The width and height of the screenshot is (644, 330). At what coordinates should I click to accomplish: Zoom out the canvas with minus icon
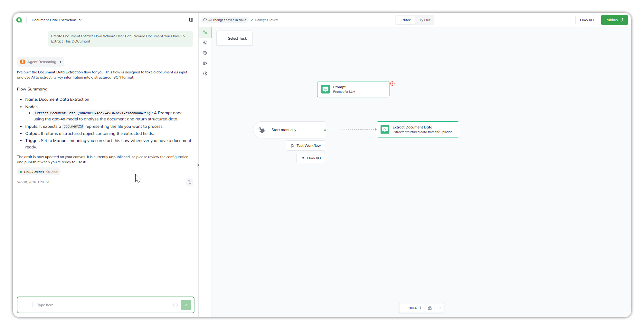pos(404,308)
